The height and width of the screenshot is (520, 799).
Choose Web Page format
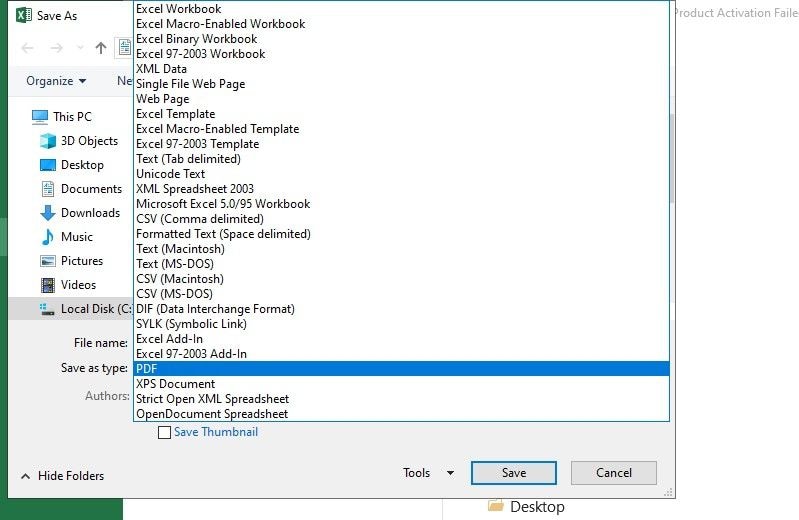pos(401,99)
